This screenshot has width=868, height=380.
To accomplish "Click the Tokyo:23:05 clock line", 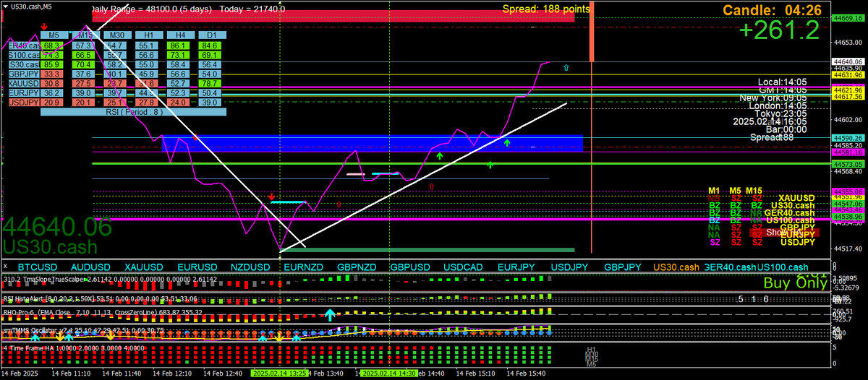I will click(781, 113).
